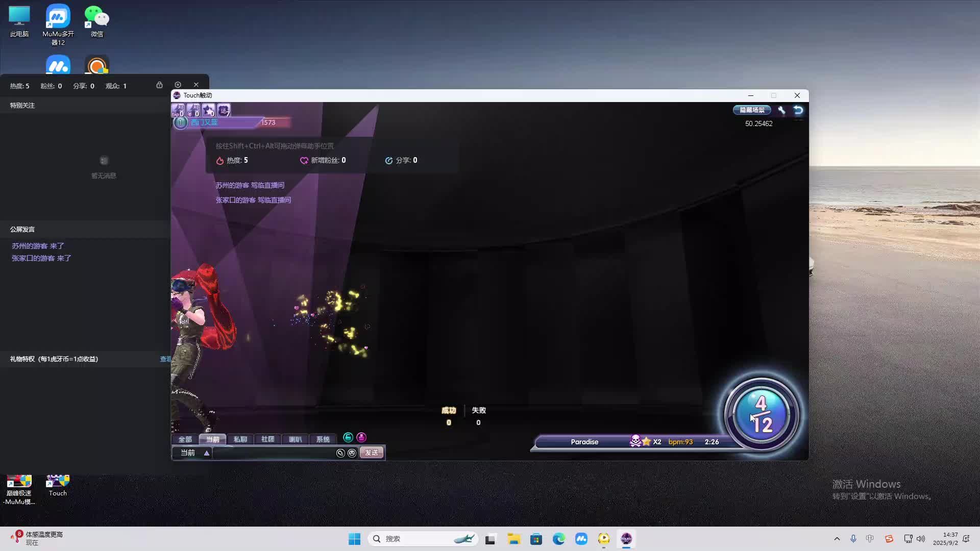Click the chat message input field
980x551 pixels.
coord(274,453)
